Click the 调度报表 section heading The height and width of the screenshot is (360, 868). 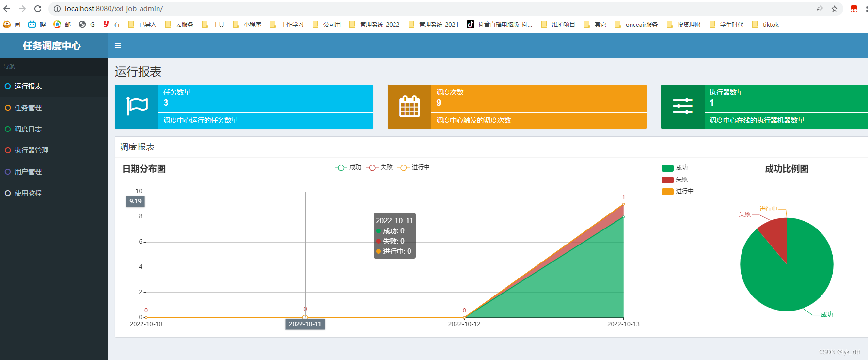click(x=137, y=147)
